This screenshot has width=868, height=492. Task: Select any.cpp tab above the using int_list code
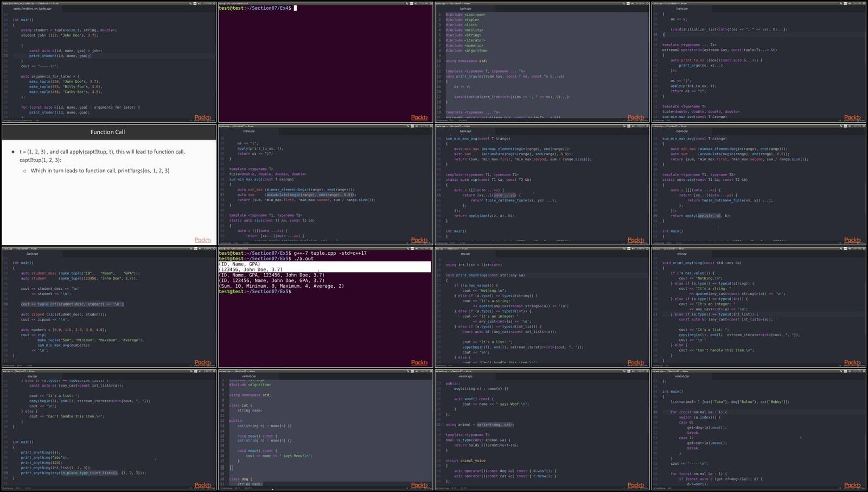coord(465,254)
